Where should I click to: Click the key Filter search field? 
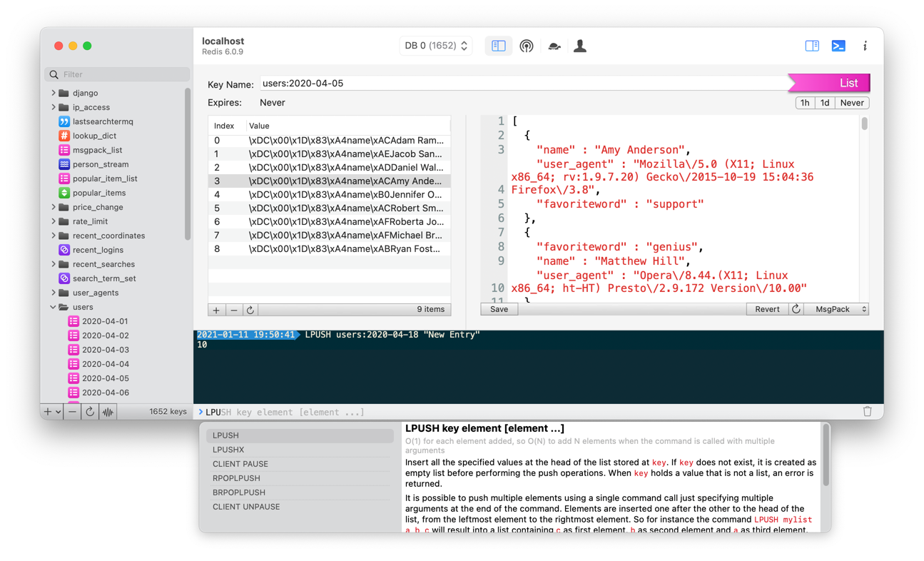pos(121,74)
